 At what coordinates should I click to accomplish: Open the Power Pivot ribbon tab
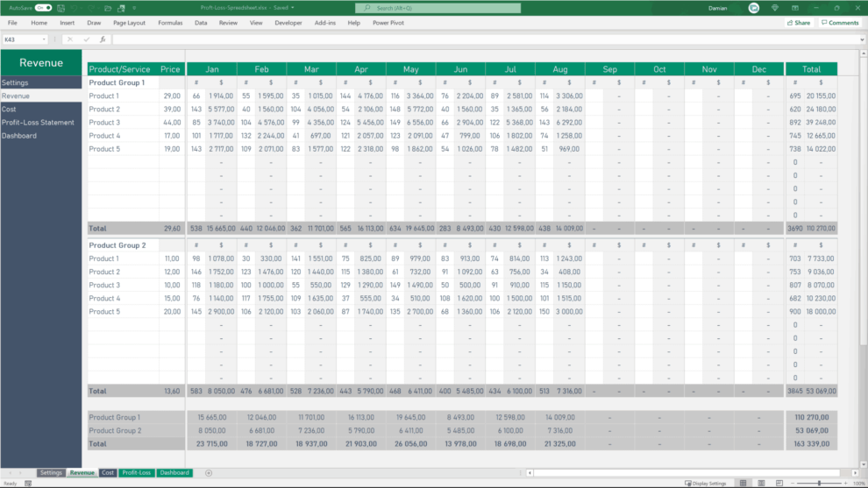[388, 23]
